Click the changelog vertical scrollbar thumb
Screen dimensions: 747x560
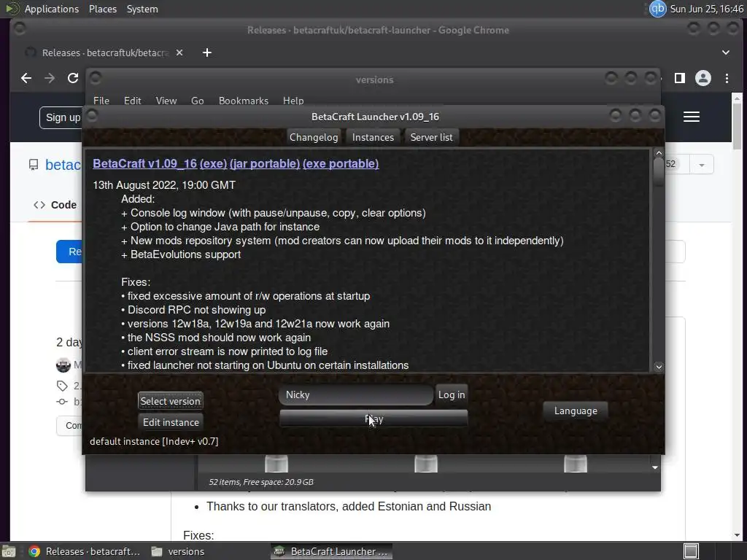coord(659,172)
